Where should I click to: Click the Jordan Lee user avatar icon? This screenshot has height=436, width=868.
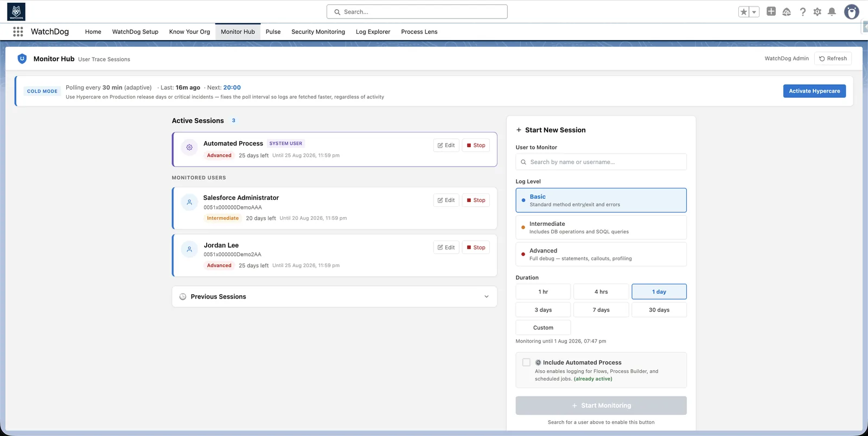pos(189,249)
